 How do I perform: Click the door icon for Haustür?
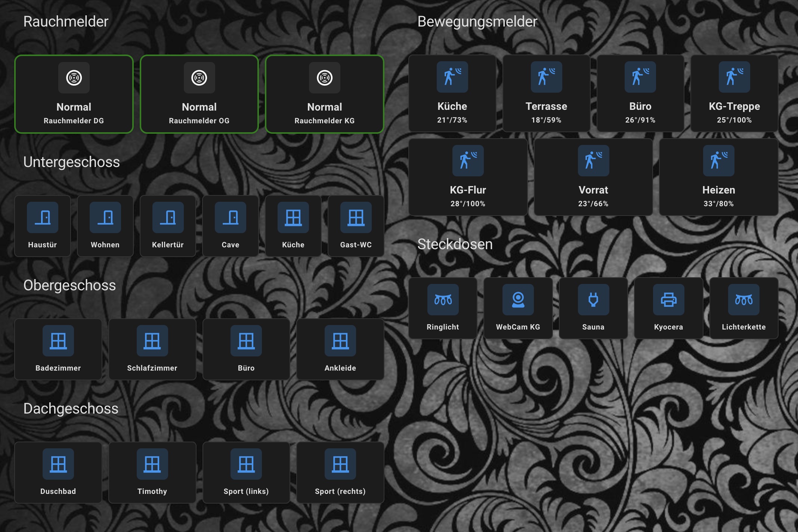pyautogui.click(x=43, y=217)
